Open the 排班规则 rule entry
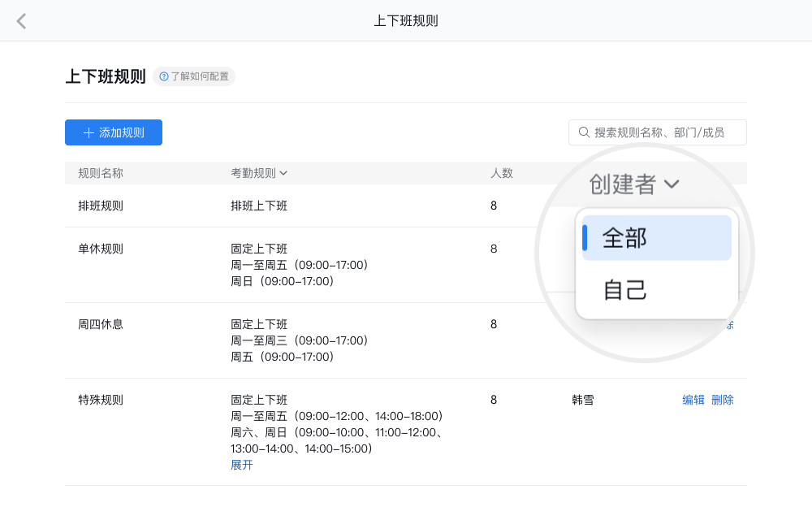The image size is (812, 520). coord(101,206)
